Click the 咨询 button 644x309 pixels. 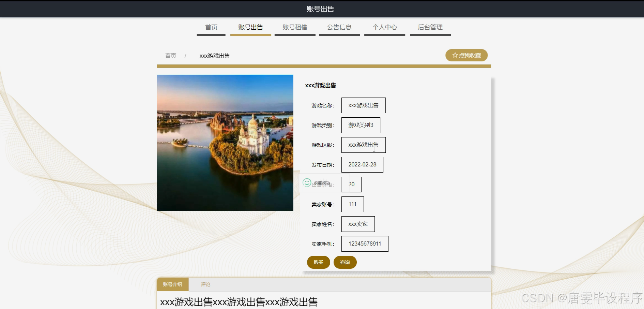tap(345, 262)
